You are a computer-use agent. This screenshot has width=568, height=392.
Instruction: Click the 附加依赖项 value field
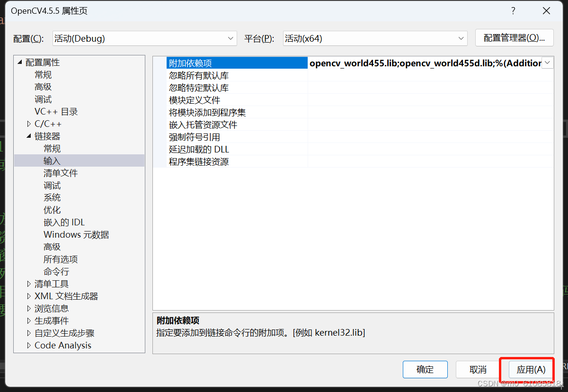tap(425, 63)
